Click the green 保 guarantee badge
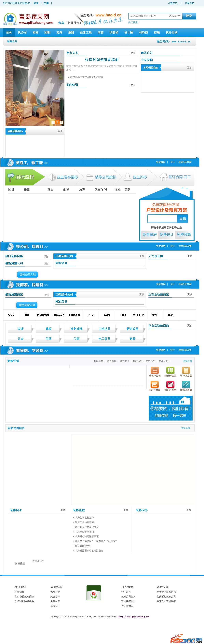 pos(94,593)
